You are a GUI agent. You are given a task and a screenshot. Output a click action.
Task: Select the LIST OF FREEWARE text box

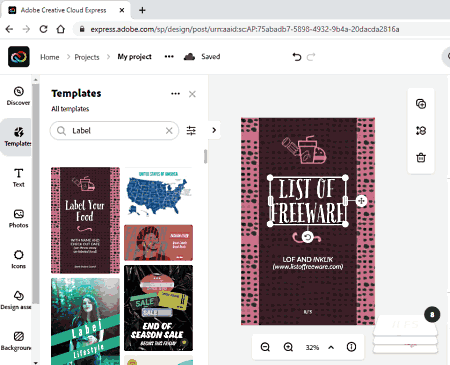[x=308, y=201]
